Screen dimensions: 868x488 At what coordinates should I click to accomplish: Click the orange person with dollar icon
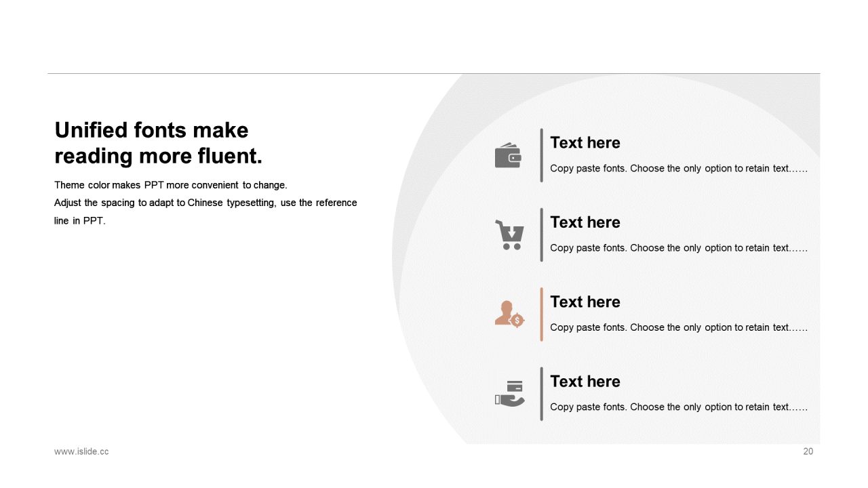click(509, 314)
